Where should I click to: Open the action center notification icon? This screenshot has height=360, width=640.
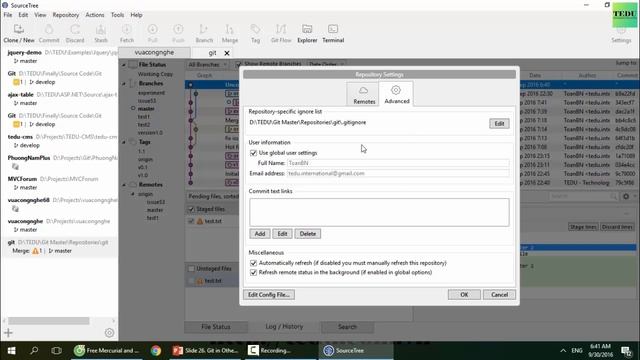[627, 350]
